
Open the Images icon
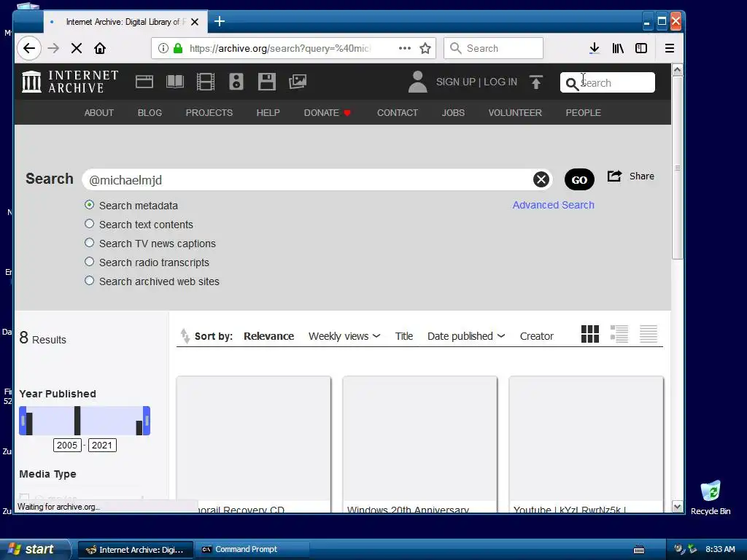point(298,82)
